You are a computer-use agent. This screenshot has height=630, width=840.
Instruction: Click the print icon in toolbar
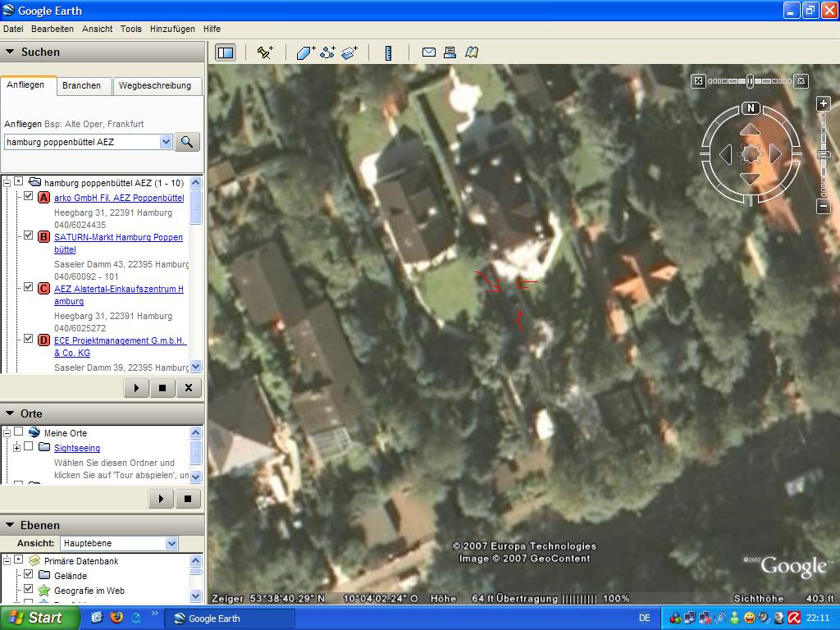point(450,52)
